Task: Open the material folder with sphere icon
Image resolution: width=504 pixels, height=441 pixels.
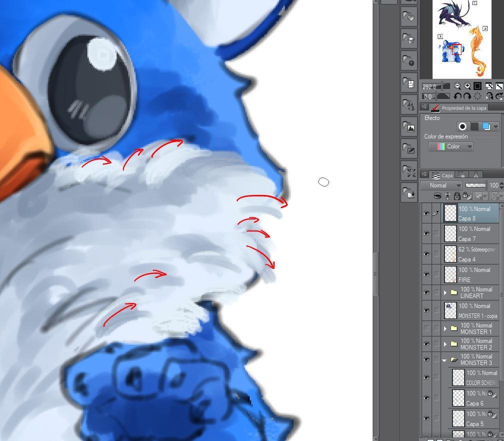Action: coord(409,60)
